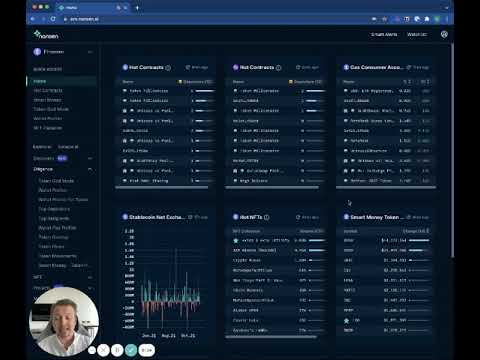
Task: Open Wallet Profiler in quick access
Action: 47,118
